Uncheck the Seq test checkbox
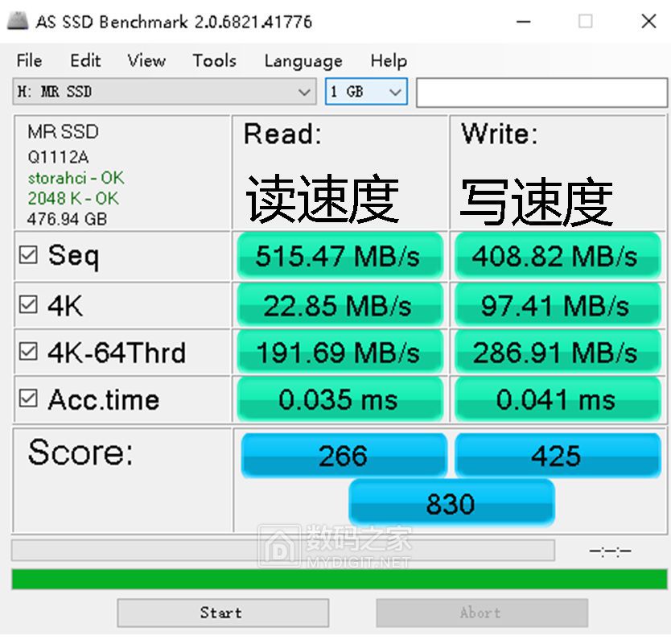This screenshot has width=671, height=644. [28, 254]
